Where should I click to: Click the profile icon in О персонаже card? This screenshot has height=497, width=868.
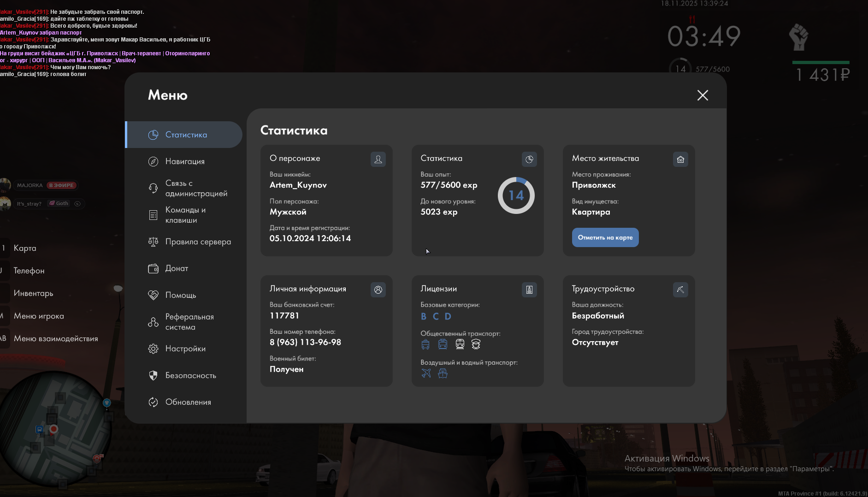pyautogui.click(x=378, y=160)
